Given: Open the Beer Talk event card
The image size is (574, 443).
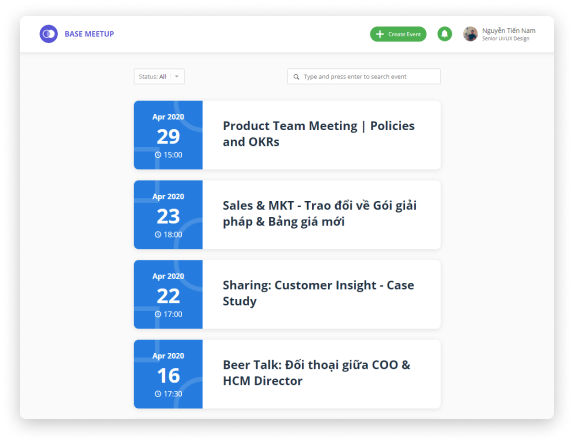Looking at the screenshot, I should pos(287,374).
